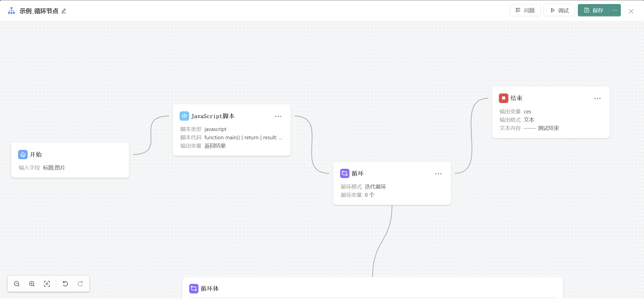Click the 问题 button
The width and height of the screenshot is (644, 299).
click(x=525, y=10)
